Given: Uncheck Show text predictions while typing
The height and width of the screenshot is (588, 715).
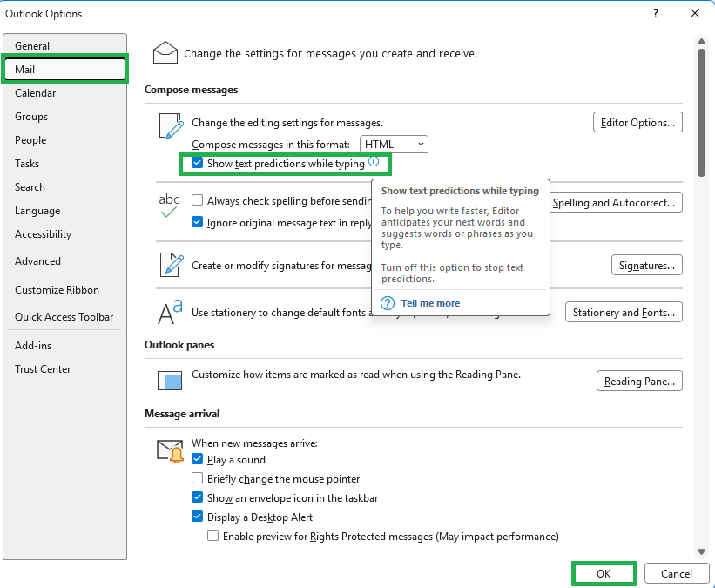Looking at the screenshot, I should (x=197, y=163).
